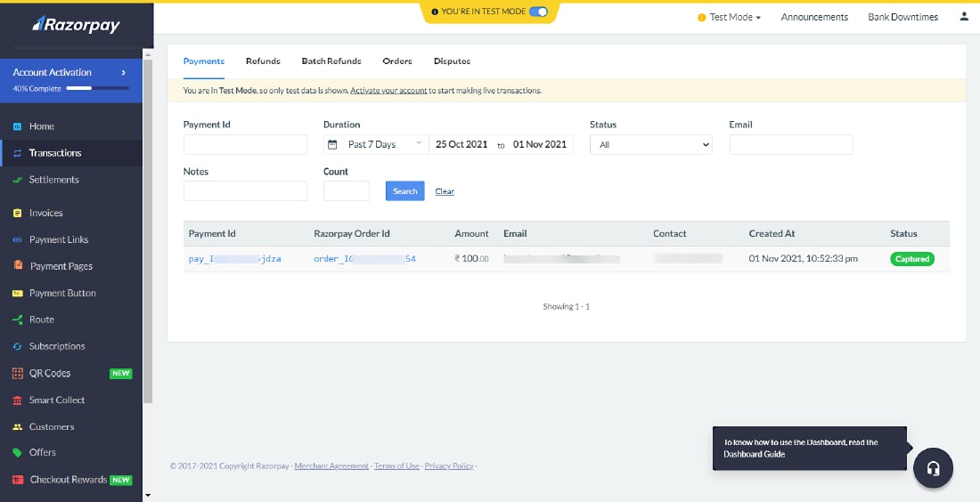
Task: Click the Subscriptions refresh icon
Action: 18,346
